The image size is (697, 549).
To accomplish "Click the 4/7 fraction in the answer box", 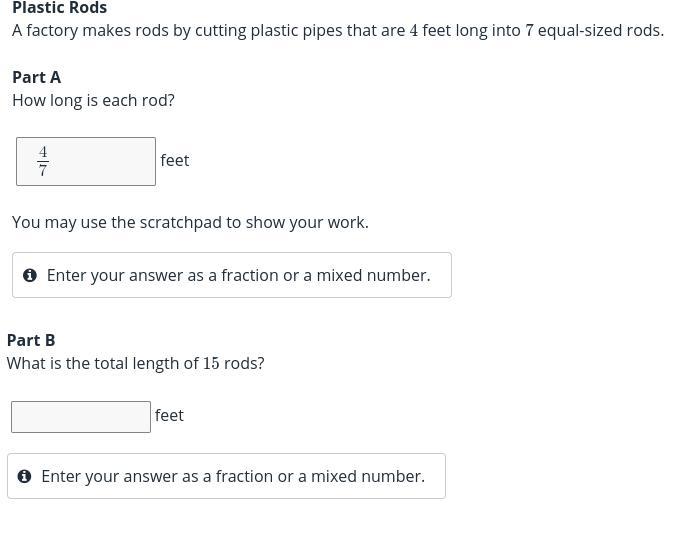I will click(x=43, y=161).
